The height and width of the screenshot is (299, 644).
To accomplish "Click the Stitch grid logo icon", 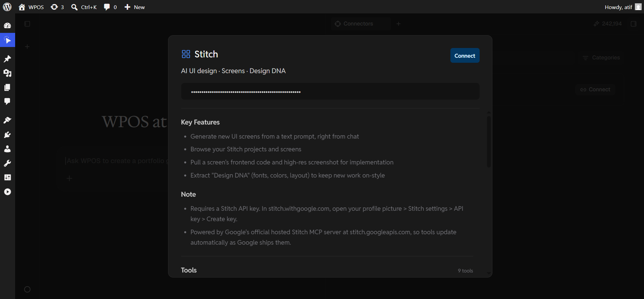I will [x=186, y=54].
